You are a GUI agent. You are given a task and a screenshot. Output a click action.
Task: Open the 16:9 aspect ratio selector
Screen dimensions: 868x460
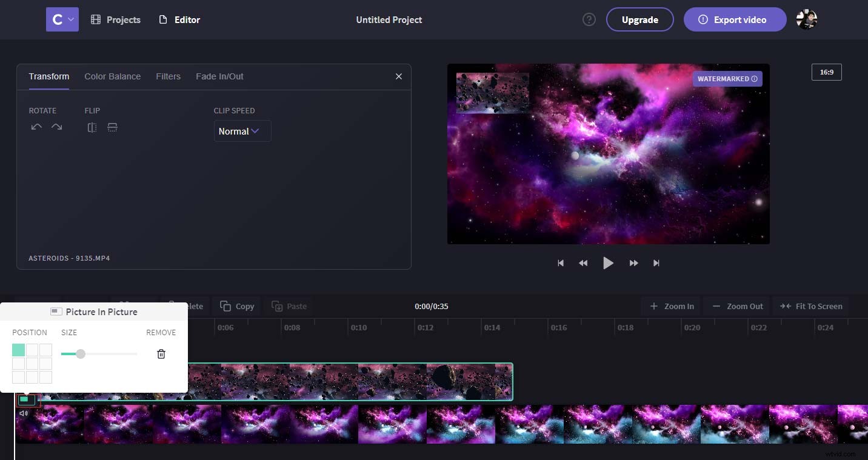(x=826, y=72)
